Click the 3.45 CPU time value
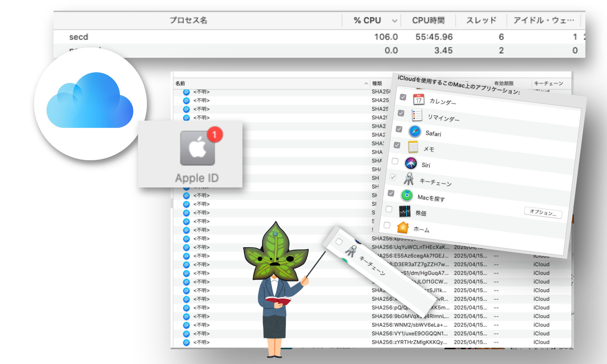607x364 pixels. coord(443,50)
